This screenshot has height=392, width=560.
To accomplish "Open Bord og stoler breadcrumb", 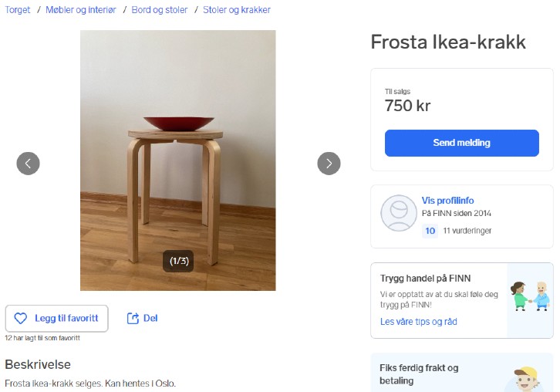I will 160,10.
